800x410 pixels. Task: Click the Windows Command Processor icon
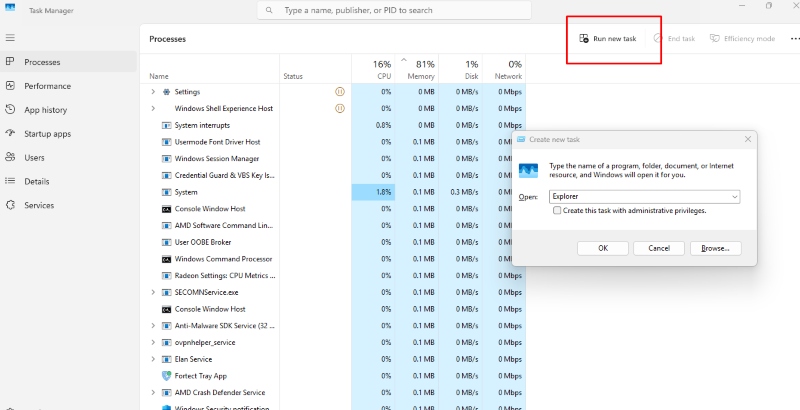coord(166,259)
